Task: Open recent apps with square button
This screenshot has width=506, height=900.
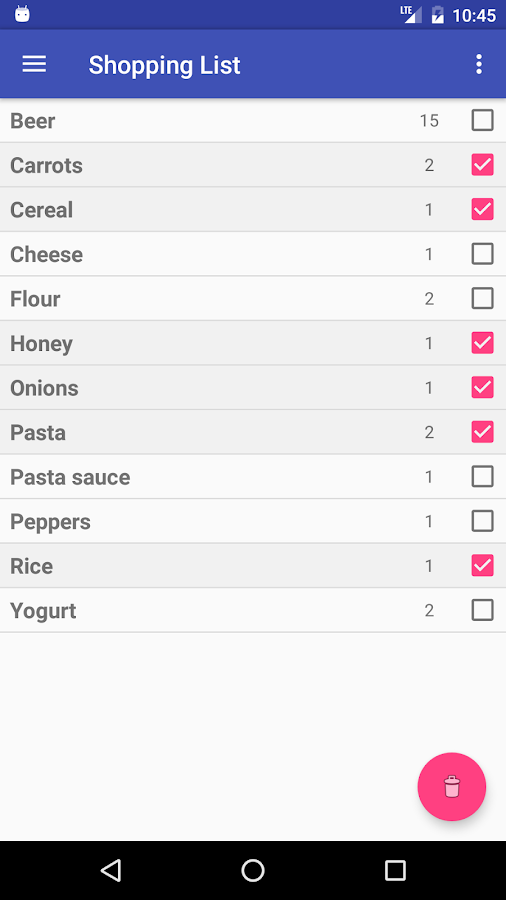Action: click(395, 870)
